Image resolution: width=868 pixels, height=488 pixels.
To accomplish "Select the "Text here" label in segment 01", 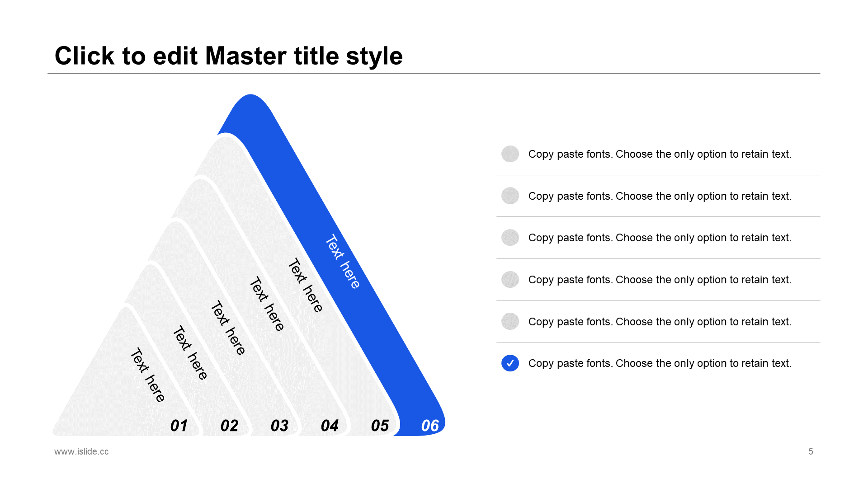I will tap(148, 375).
